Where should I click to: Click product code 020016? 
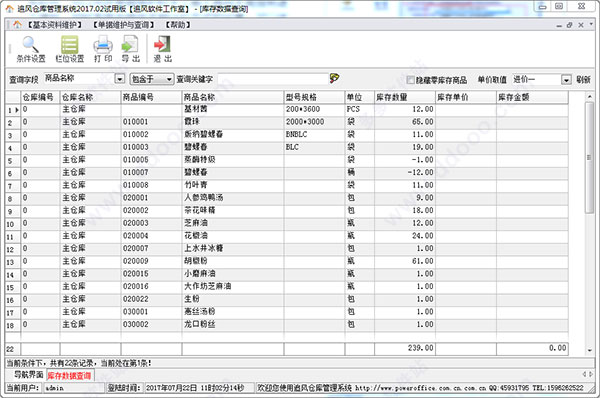tap(135, 286)
